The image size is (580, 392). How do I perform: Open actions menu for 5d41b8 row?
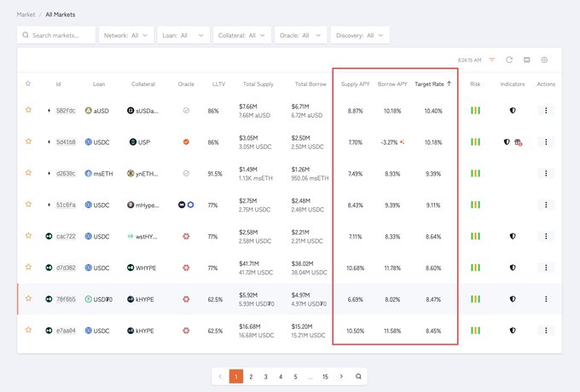click(546, 141)
